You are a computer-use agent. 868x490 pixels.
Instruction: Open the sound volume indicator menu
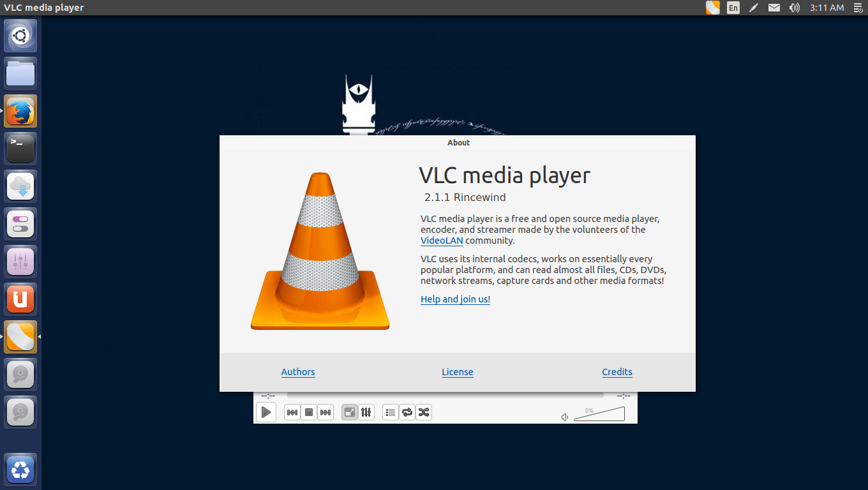794,8
